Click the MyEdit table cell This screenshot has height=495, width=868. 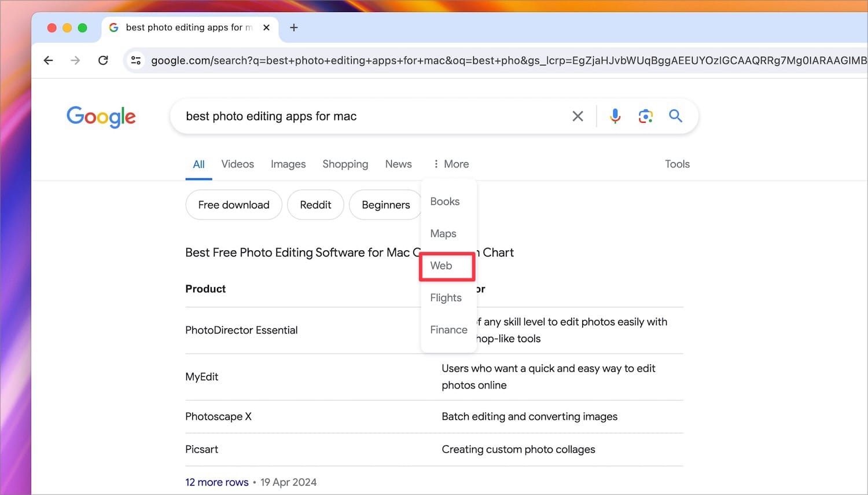[x=201, y=377]
